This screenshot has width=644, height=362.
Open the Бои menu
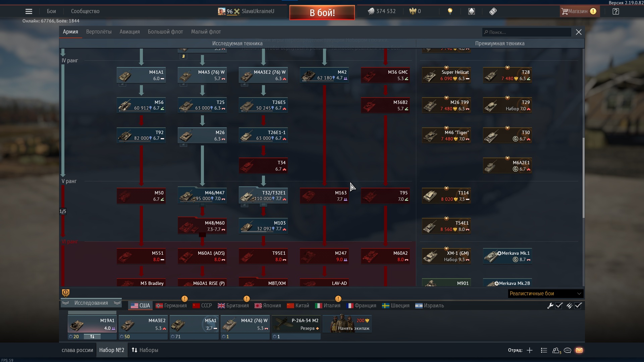click(x=51, y=11)
